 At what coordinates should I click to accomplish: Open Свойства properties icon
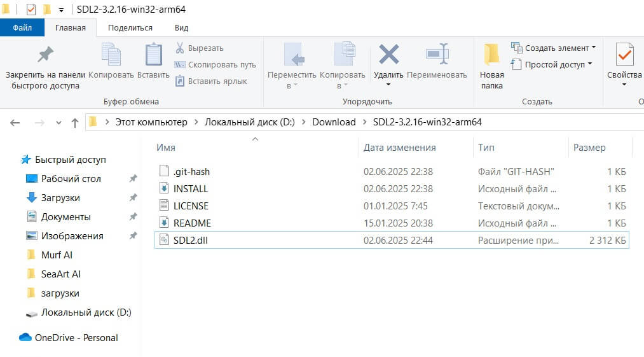pos(624,54)
